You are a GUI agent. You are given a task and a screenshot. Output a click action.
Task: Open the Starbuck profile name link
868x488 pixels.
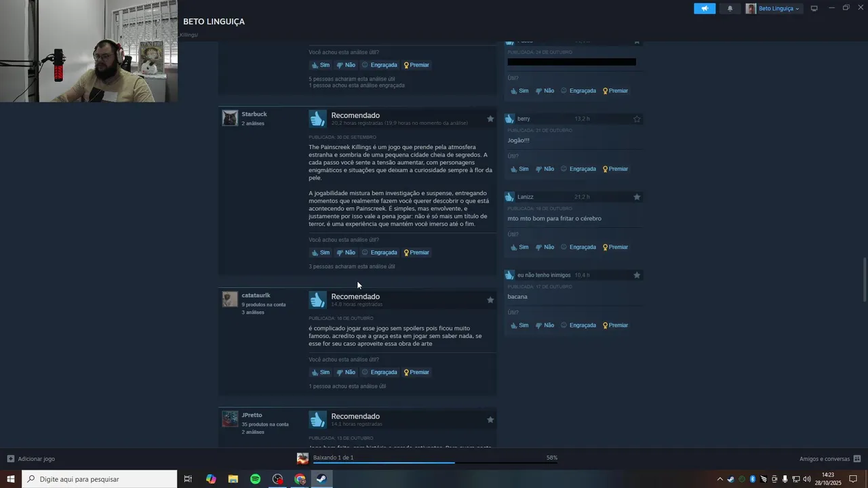pos(254,114)
